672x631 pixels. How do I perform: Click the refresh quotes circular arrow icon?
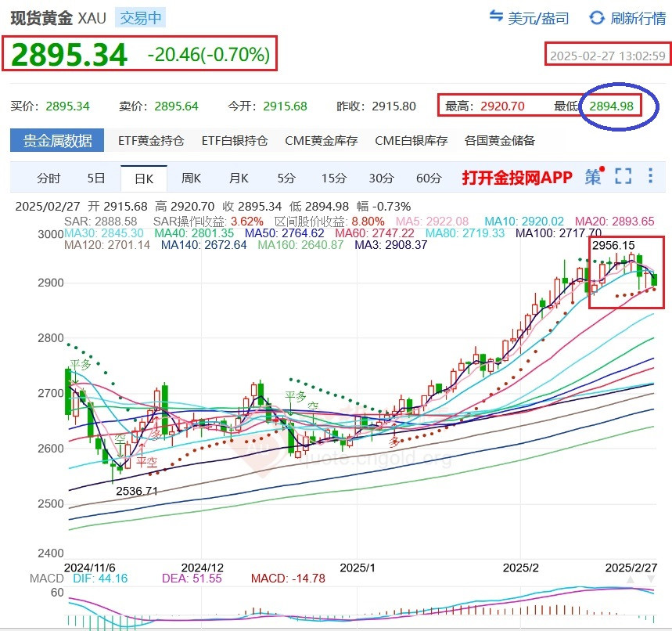point(598,17)
